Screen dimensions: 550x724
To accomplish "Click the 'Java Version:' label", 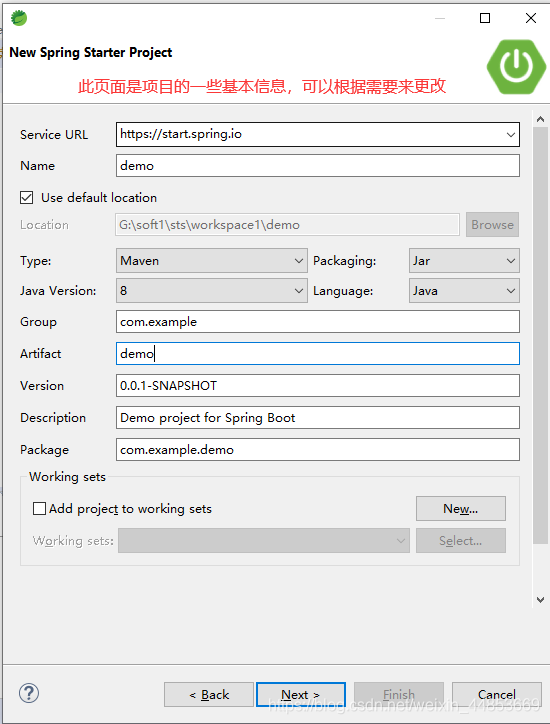I will click(58, 290).
